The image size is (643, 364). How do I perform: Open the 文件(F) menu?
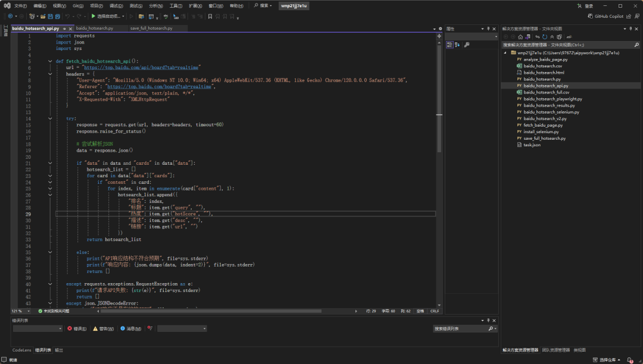(x=20, y=6)
